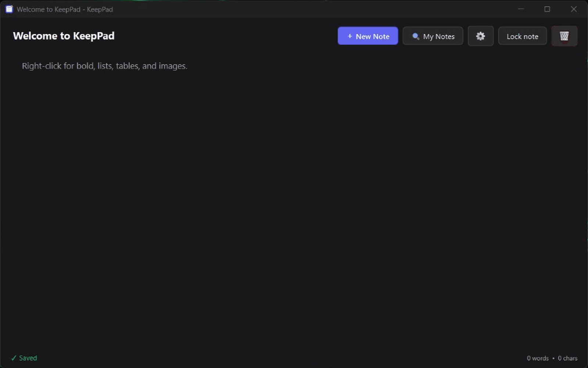Minimize the KeepPad window

[521, 9]
